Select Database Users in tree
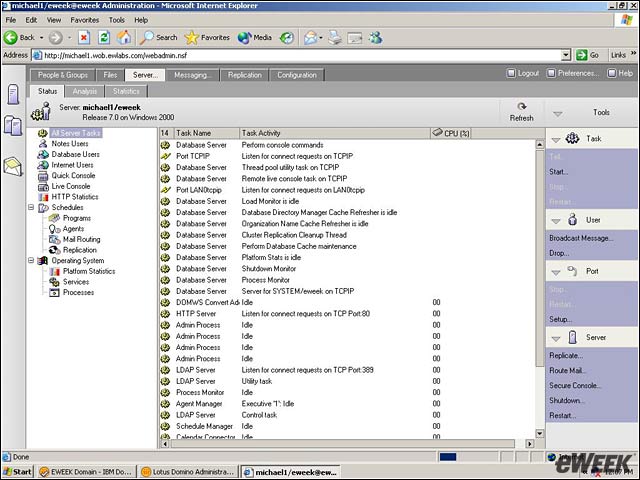The image size is (640, 480). (76, 154)
